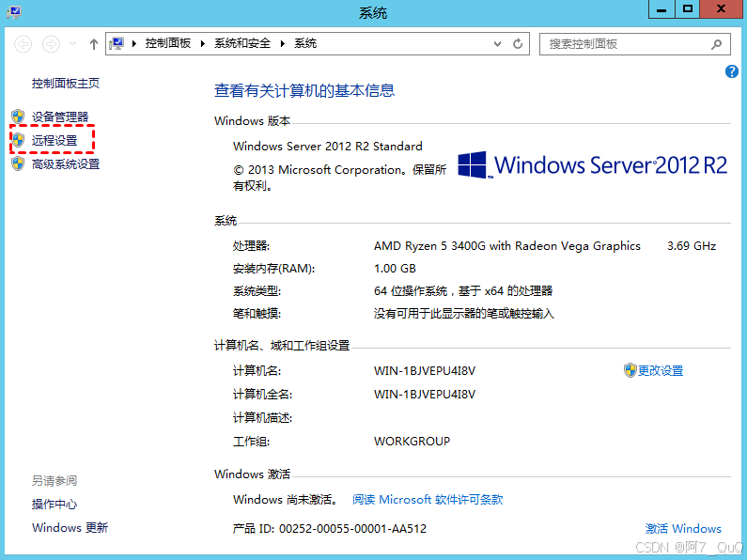Select the product ID 00252-00055-00001-AA512 text
The height and width of the screenshot is (560, 747).
[x=352, y=529]
